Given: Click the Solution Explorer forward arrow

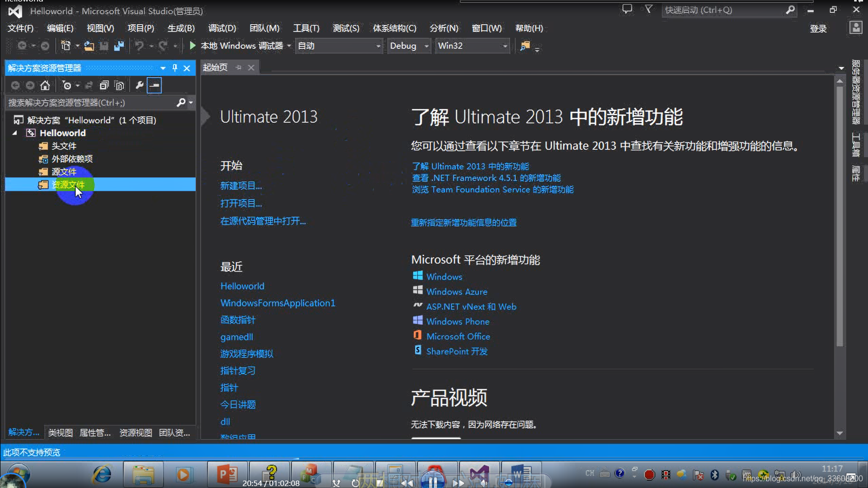Looking at the screenshot, I should (30, 85).
